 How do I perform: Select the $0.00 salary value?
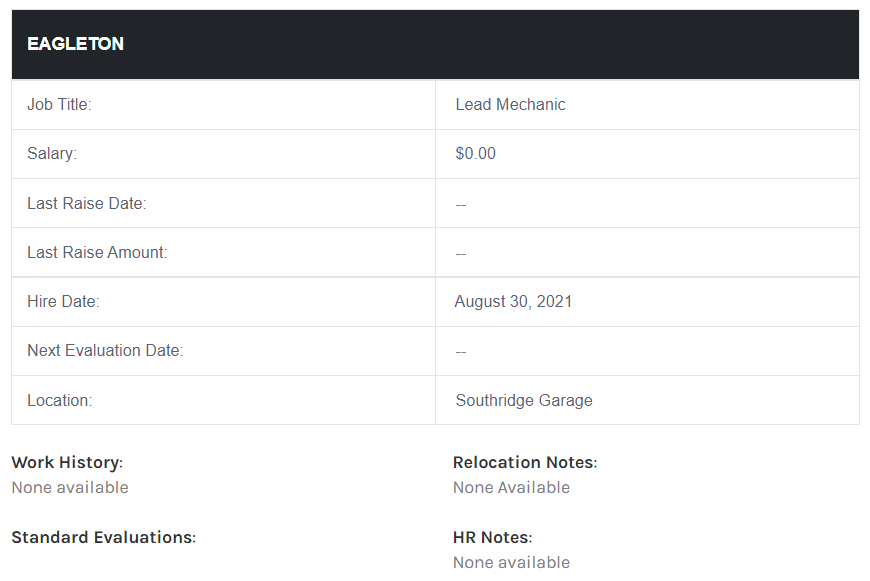475,154
